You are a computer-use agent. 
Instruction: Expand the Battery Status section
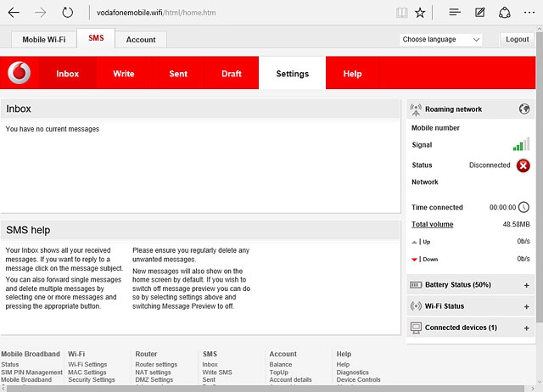(x=526, y=285)
